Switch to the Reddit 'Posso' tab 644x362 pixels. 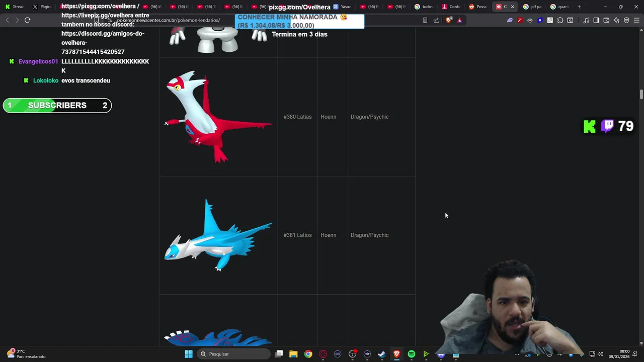pos(478,7)
